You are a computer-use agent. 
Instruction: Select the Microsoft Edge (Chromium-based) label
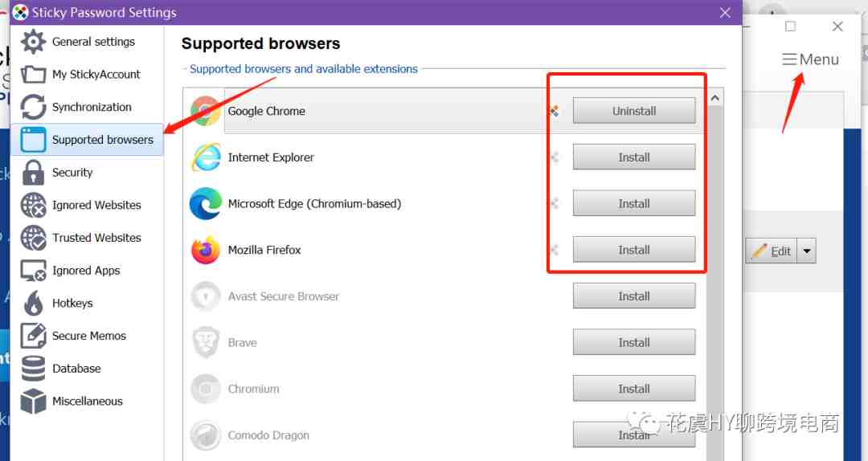pyautogui.click(x=314, y=204)
